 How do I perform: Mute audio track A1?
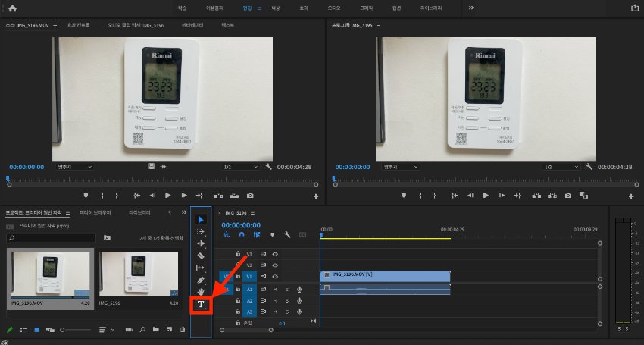click(x=275, y=289)
